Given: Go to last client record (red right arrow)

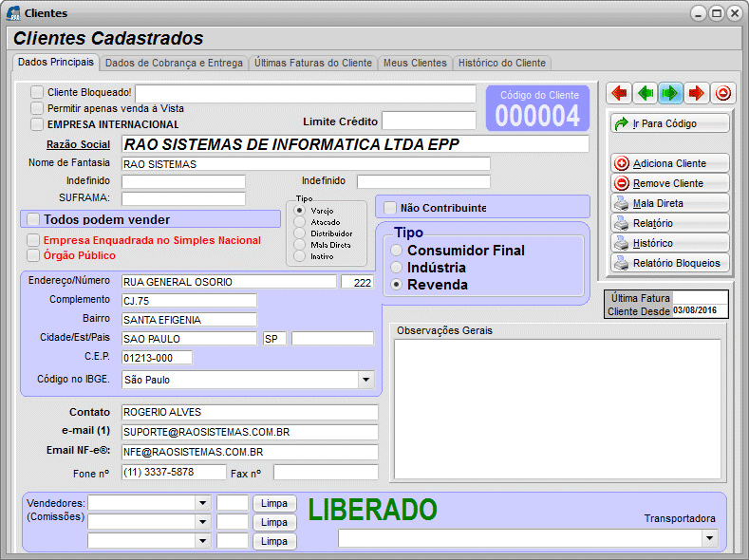Looking at the screenshot, I should (697, 93).
